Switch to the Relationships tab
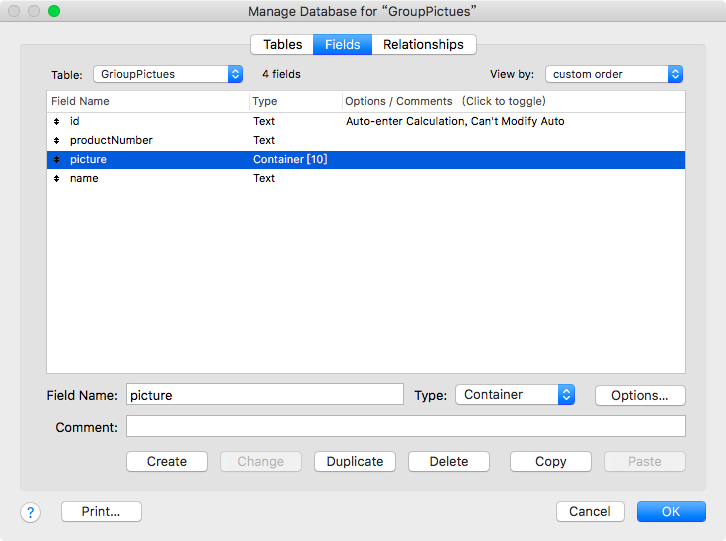The width and height of the screenshot is (726, 541). 423,44
